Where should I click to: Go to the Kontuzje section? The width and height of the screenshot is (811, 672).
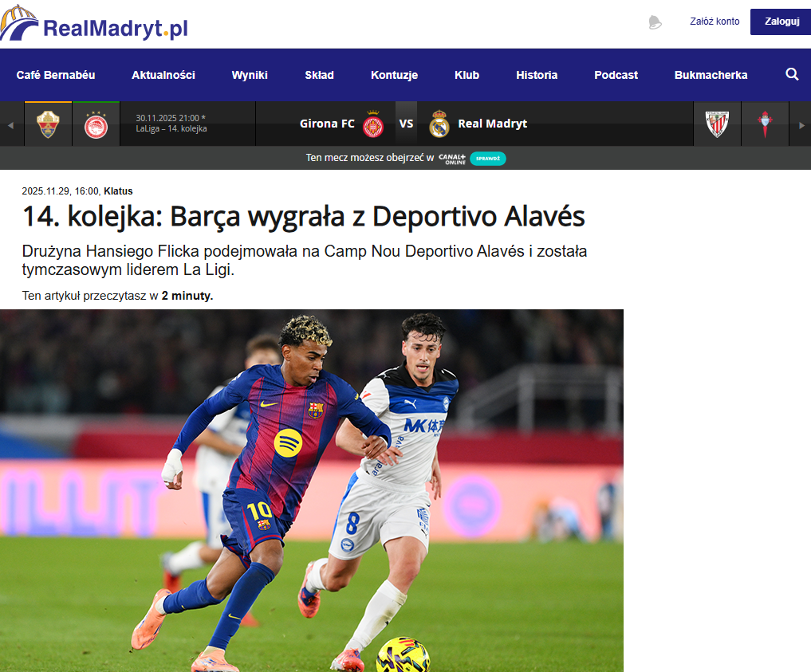[394, 75]
